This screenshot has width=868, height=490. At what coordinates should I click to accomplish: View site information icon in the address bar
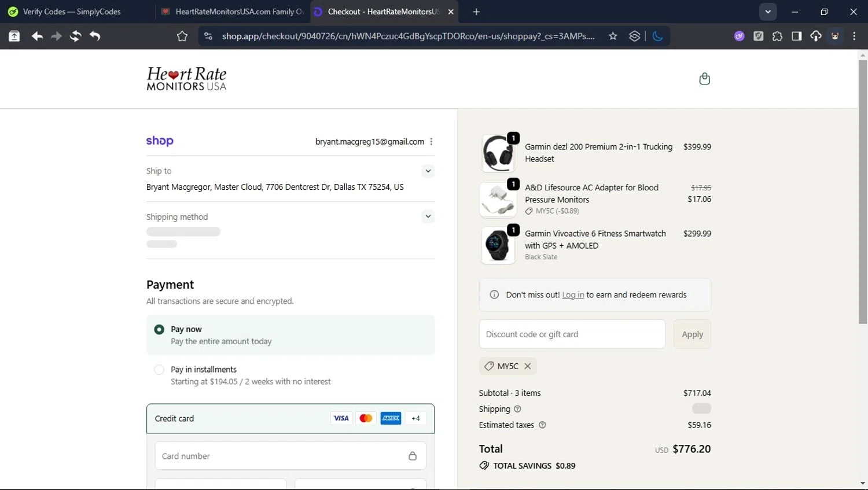coord(208,36)
